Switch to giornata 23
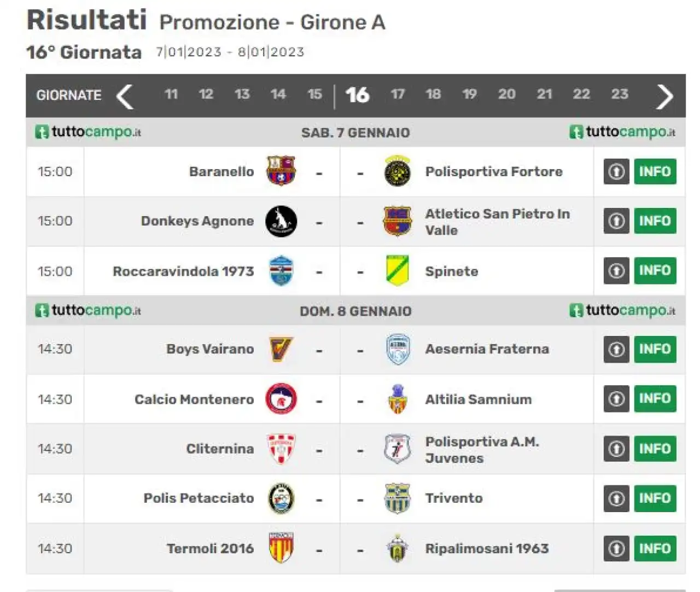Viewport: 700px width, 592px height. [620, 94]
